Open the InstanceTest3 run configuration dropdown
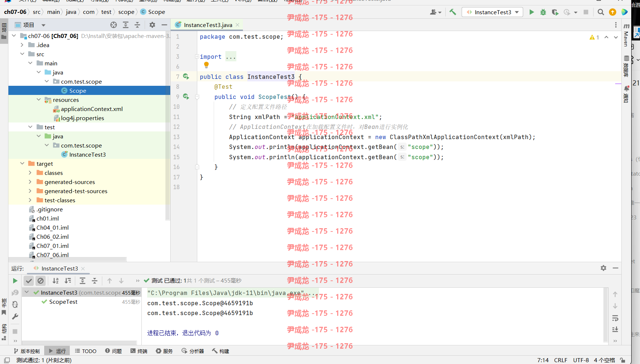Screen dimensions: 640x364 click(x=492, y=12)
